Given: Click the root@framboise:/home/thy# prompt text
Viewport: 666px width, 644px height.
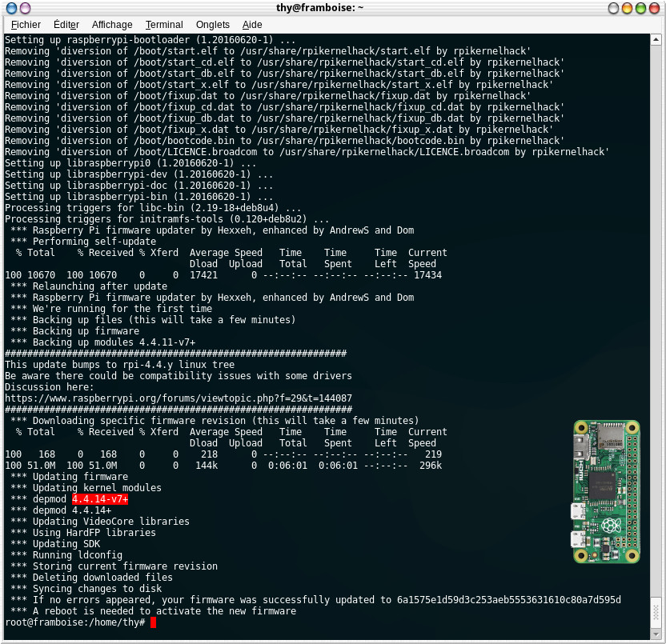Looking at the screenshot, I should tap(74, 622).
